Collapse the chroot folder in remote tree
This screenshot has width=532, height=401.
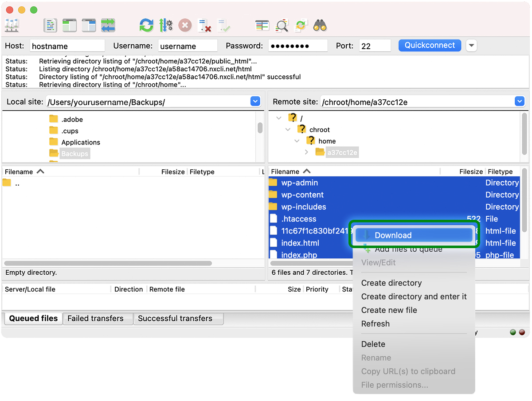[288, 129]
